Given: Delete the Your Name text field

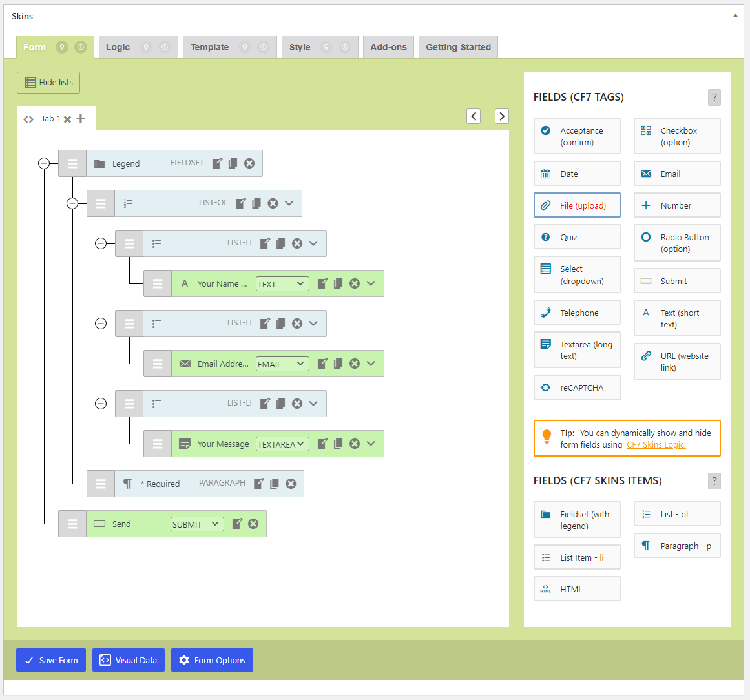Looking at the screenshot, I should click(x=355, y=283).
